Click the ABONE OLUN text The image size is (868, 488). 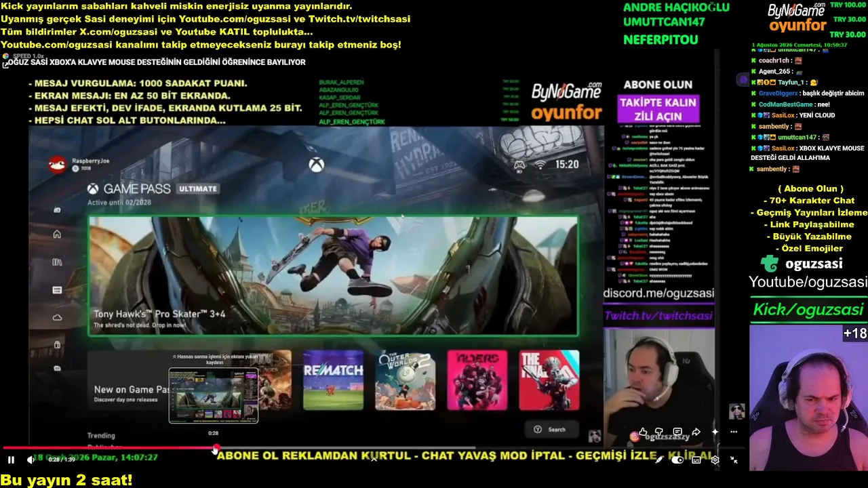pyautogui.click(x=658, y=85)
